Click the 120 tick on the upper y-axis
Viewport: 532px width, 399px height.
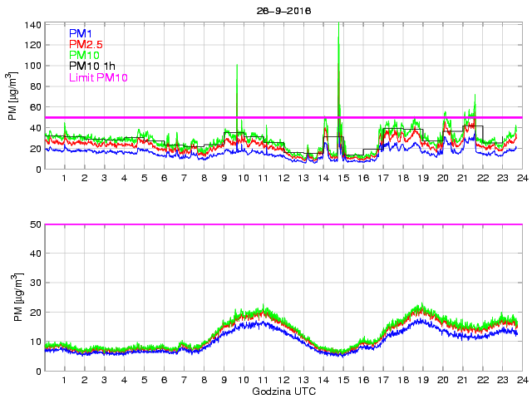pyautogui.click(x=33, y=45)
